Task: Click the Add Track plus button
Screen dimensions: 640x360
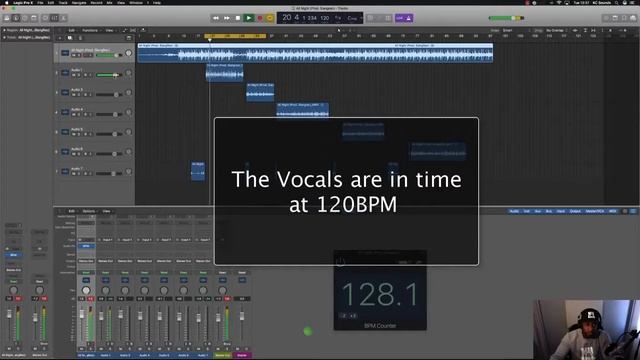Action: point(60,38)
